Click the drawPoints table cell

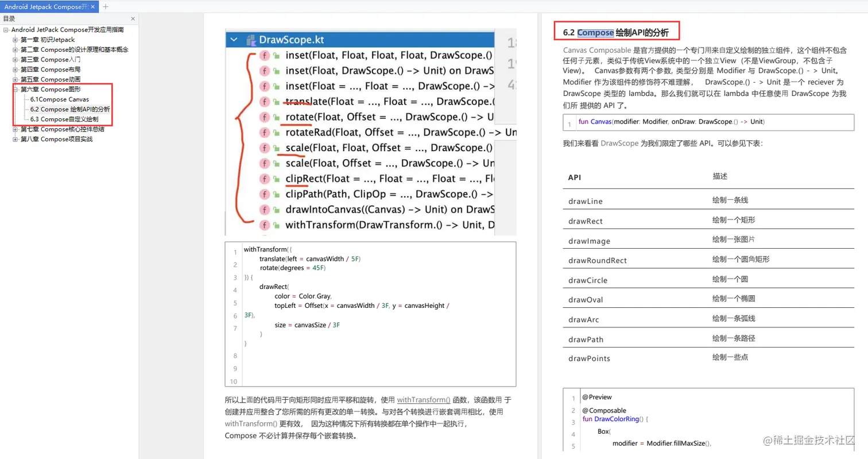(589, 358)
